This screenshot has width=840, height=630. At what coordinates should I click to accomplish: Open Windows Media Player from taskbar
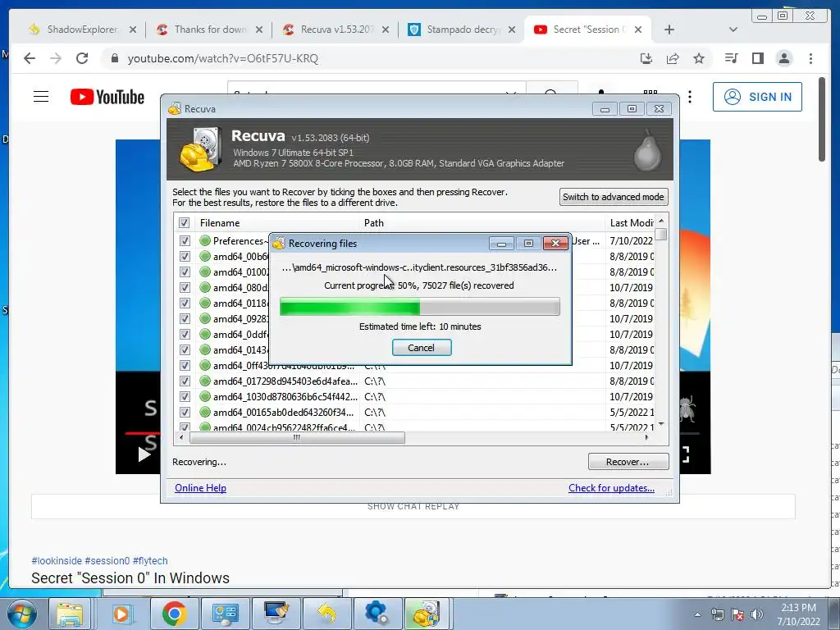pyautogui.click(x=121, y=614)
